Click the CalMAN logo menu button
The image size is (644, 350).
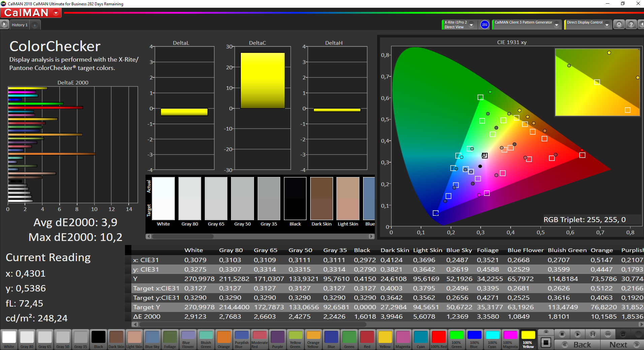click(x=31, y=13)
